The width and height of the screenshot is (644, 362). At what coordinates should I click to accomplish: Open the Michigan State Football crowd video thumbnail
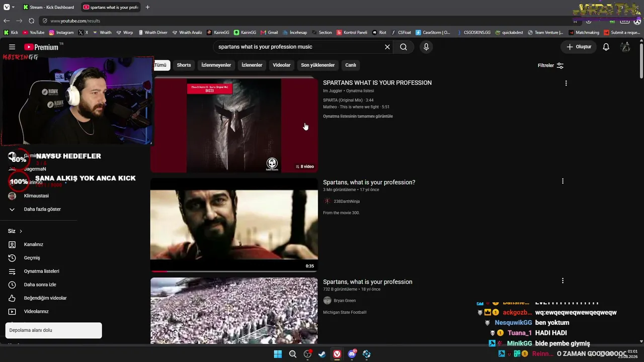[x=234, y=311]
